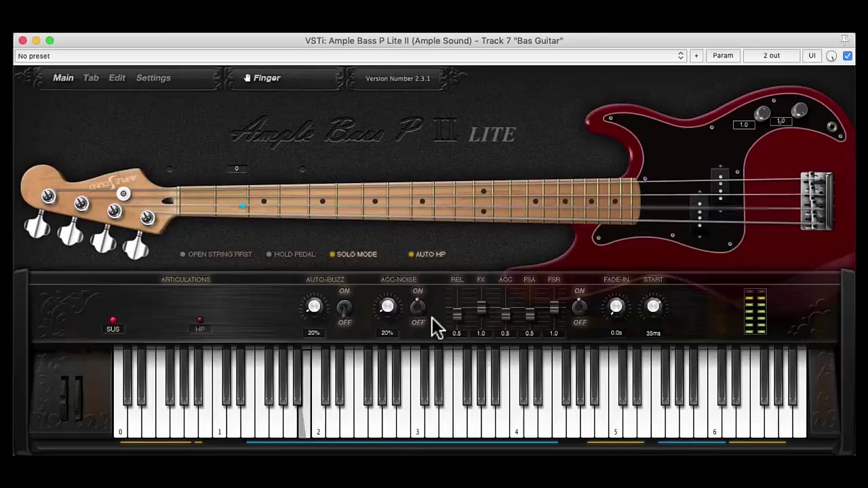Turn the AUTO-BUZZ amount knob
Image resolution: width=868 pixels, height=488 pixels.
(314, 307)
